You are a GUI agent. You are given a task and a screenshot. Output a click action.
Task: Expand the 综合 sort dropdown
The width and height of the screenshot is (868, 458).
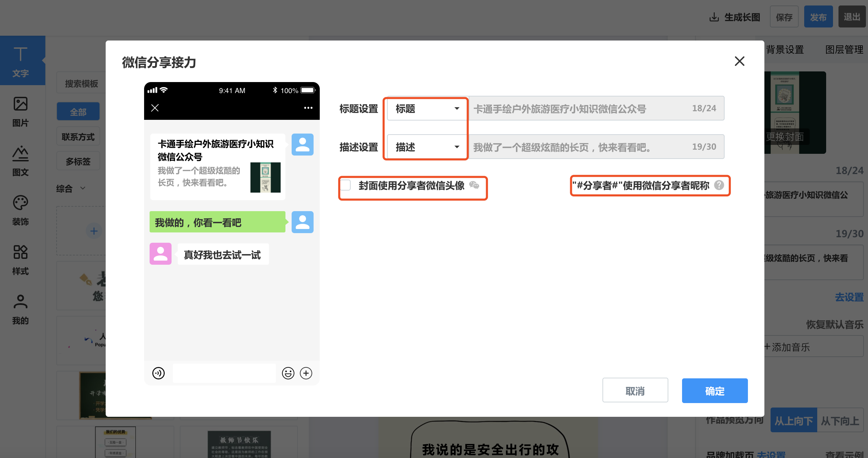(x=71, y=188)
